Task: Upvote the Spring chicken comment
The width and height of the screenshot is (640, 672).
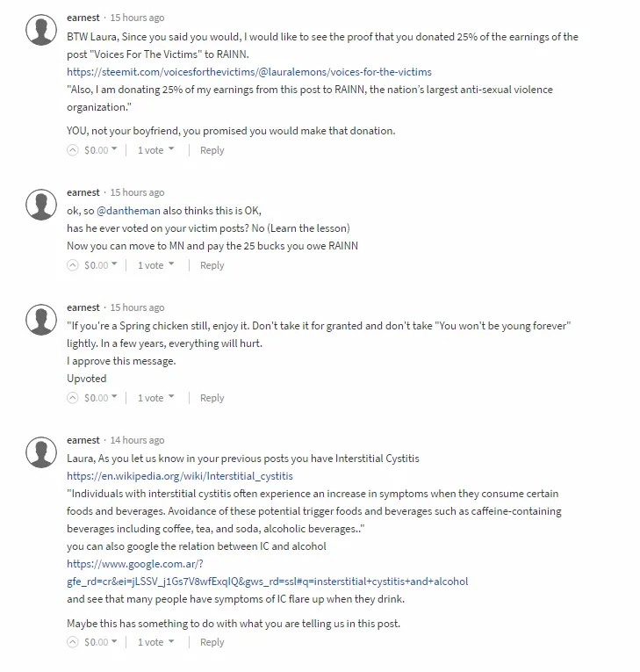Action: 73,398
